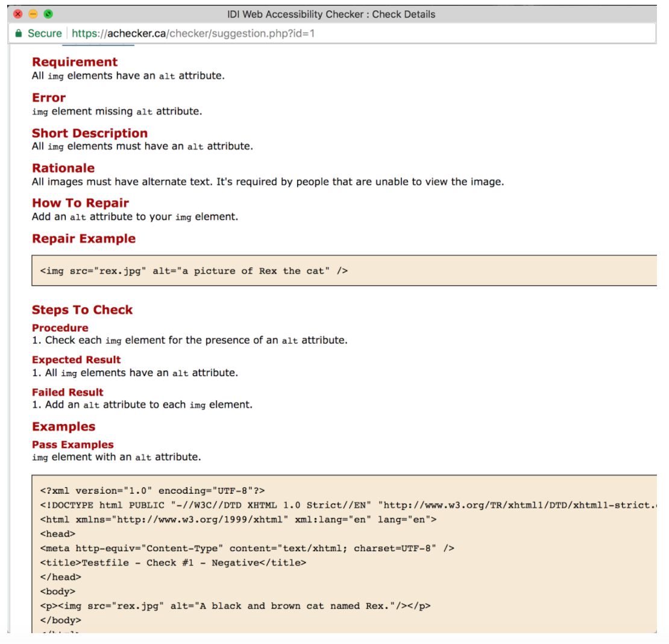Image resolution: width=669 pixels, height=644 pixels.
Task: Click the Error heading
Action: [49, 98]
